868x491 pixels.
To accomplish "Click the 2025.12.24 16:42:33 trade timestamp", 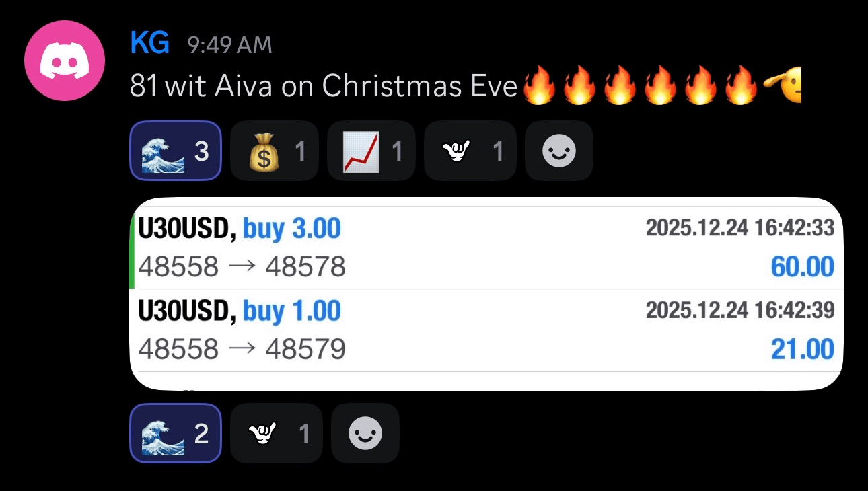I will [x=739, y=228].
